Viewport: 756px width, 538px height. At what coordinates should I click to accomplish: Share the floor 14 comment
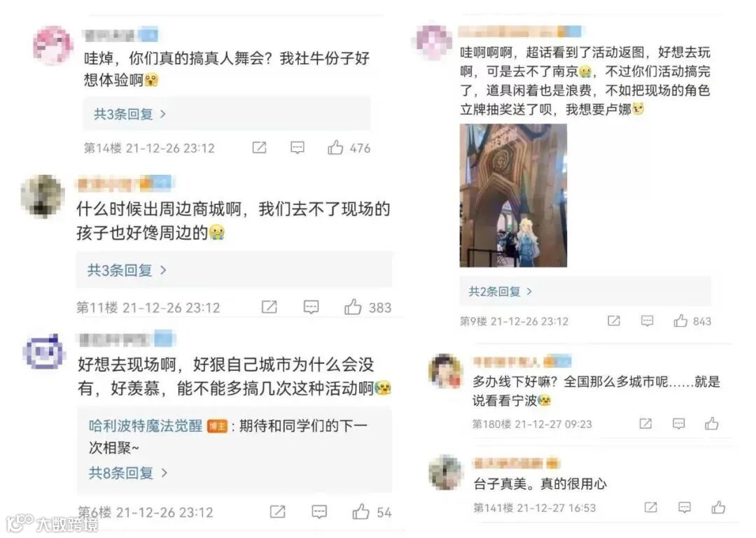(x=260, y=148)
